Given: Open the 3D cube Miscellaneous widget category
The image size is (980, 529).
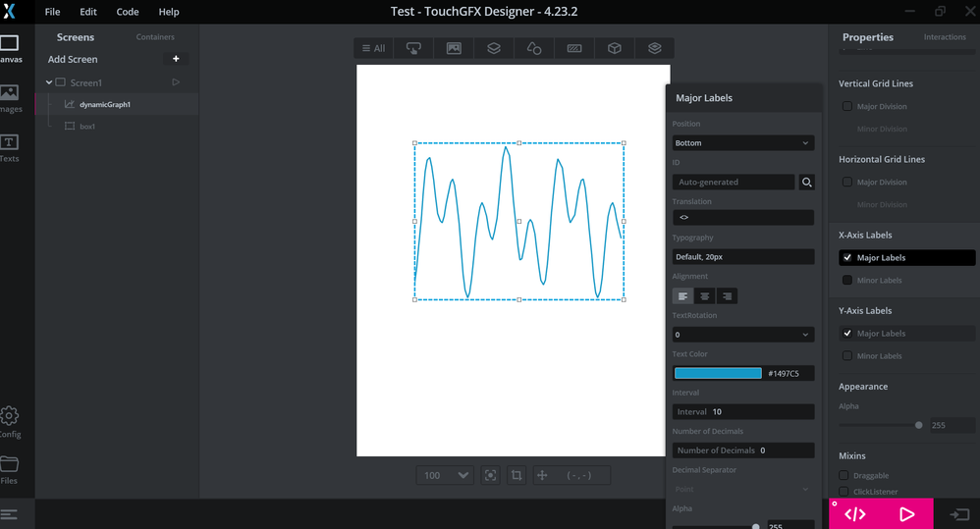Looking at the screenshot, I should pos(615,48).
